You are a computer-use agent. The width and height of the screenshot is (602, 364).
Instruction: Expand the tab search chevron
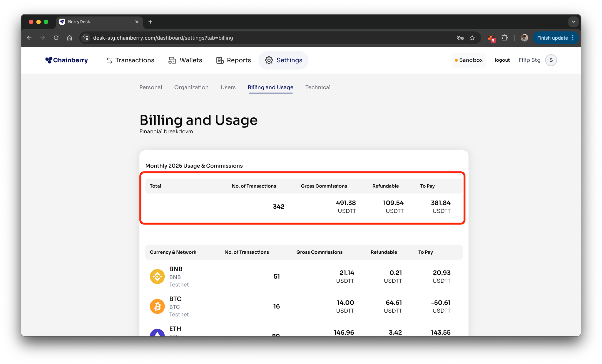coord(573,22)
